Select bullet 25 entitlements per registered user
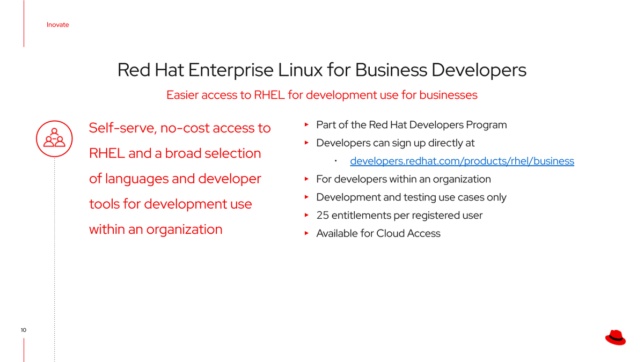Image resolution: width=644 pixels, height=362 pixels. 399,216
